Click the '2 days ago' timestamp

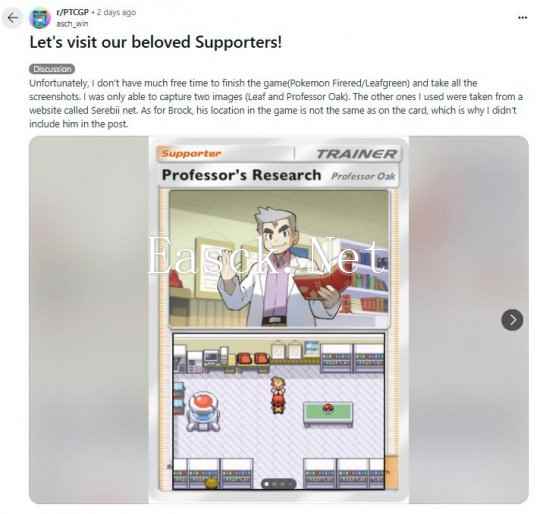[x=116, y=12]
